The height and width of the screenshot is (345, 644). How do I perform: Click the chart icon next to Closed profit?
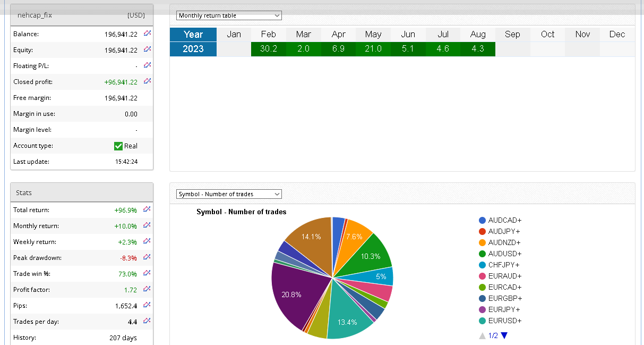point(147,81)
